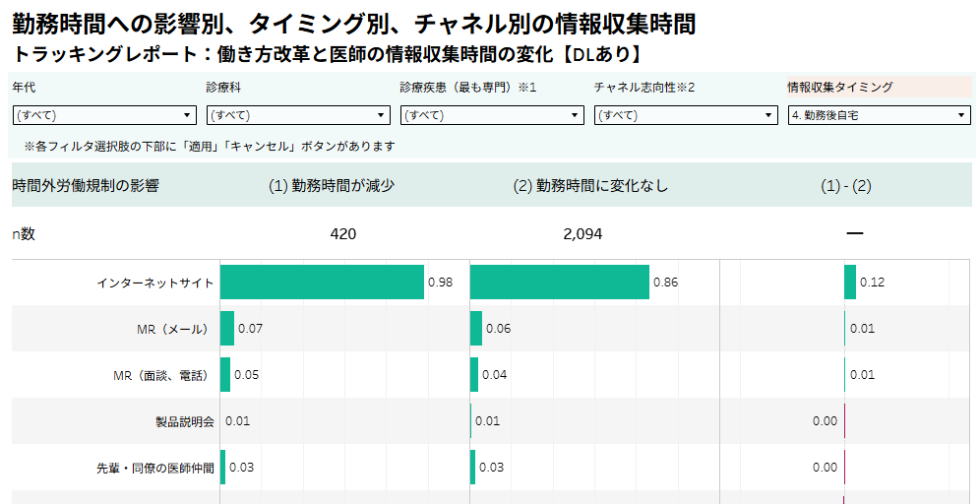980x504 pixels.
Task: Click the 情報収集タイミング filter label
Action: click(x=840, y=87)
